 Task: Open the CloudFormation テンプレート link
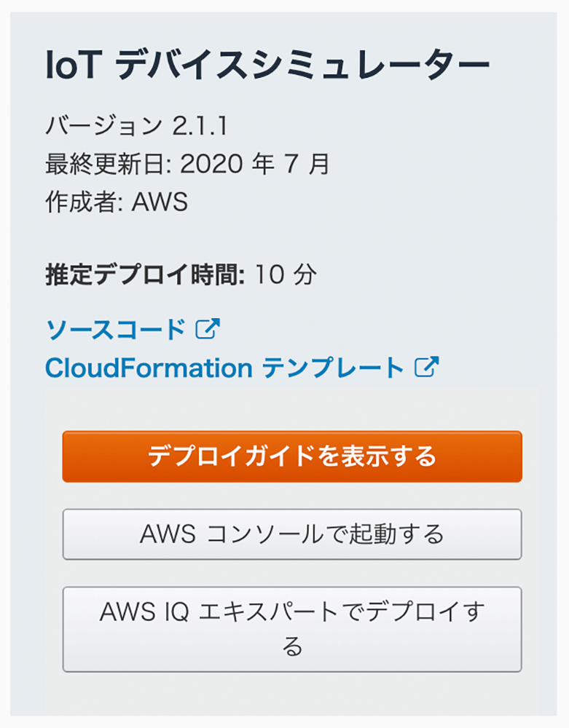point(224,368)
